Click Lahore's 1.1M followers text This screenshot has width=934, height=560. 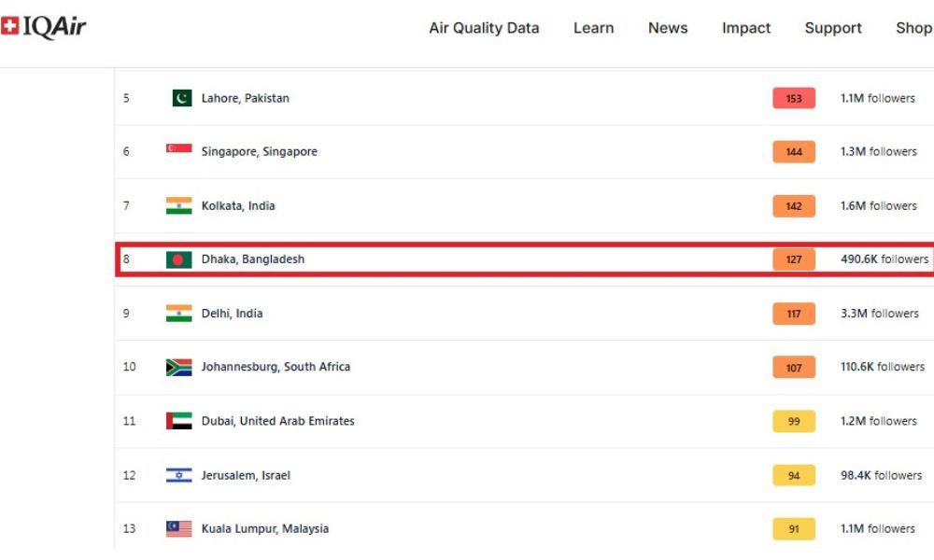877,98
